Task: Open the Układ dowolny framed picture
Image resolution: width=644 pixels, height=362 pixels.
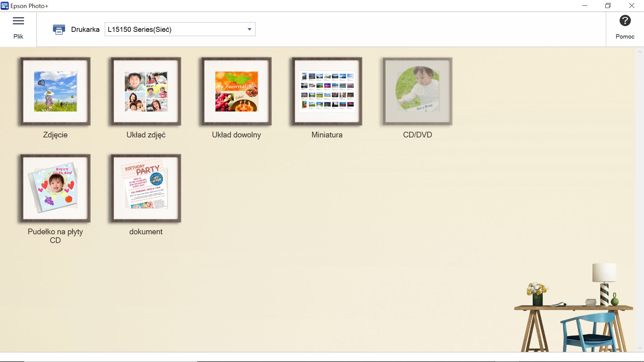Action: (236, 91)
